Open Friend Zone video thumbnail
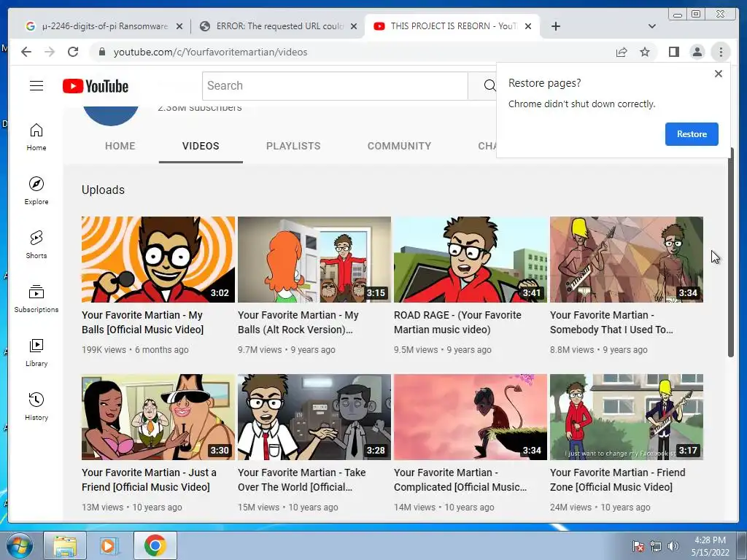The width and height of the screenshot is (747, 560). pyautogui.click(x=627, y=417)
